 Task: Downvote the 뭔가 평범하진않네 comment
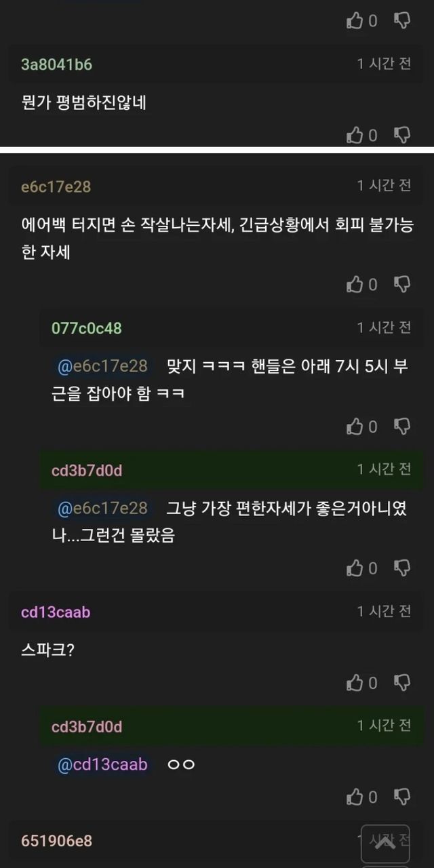[x=402, y=136]
